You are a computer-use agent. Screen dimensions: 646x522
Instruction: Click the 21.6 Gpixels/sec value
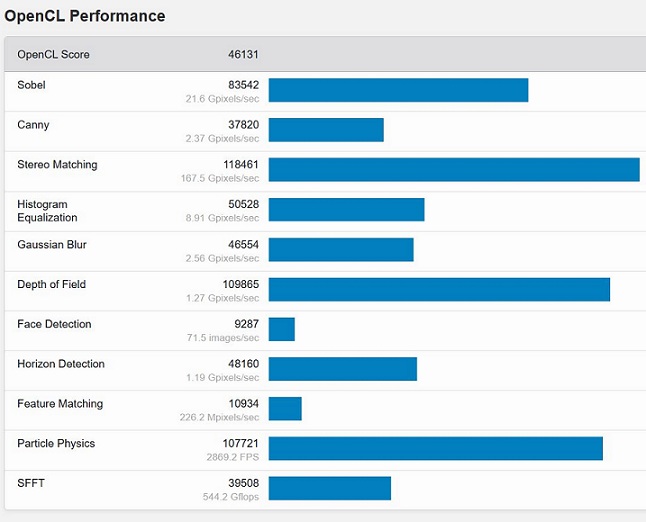pos(222,99)
